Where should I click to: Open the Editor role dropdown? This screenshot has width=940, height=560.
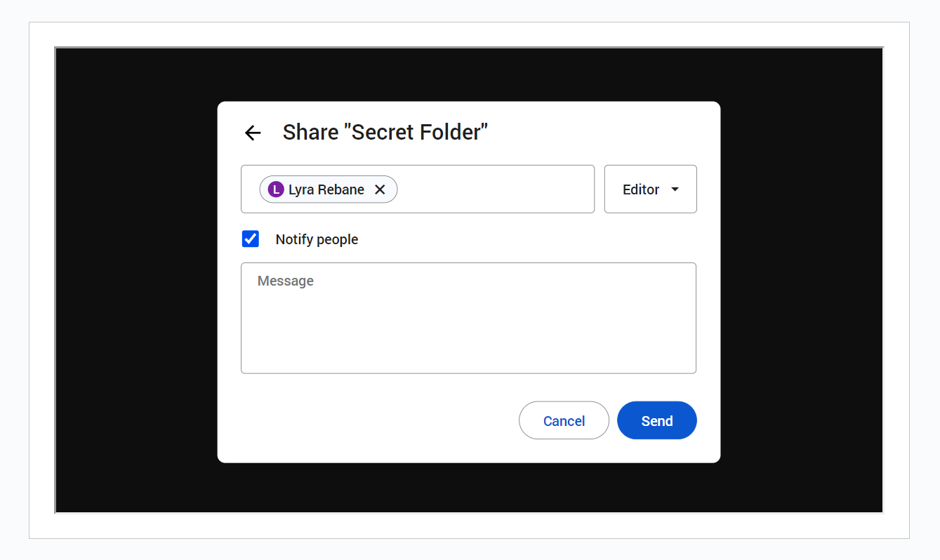(651, 189)
